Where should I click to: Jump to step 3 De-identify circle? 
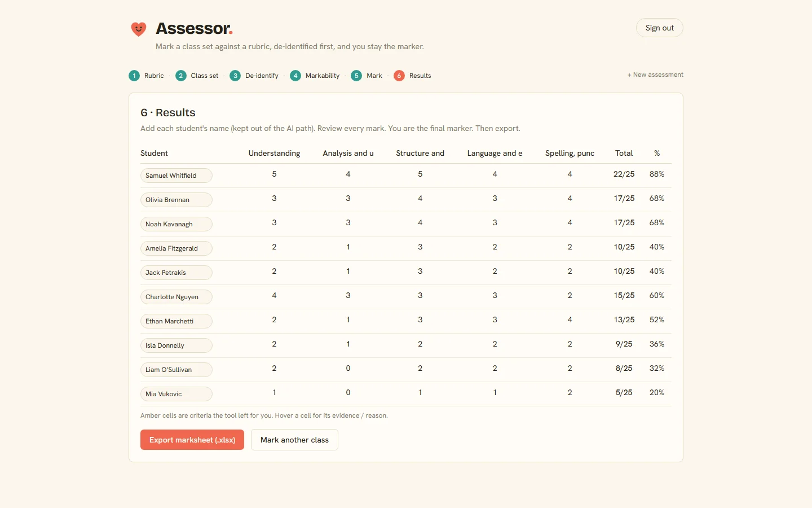(235, 76)
